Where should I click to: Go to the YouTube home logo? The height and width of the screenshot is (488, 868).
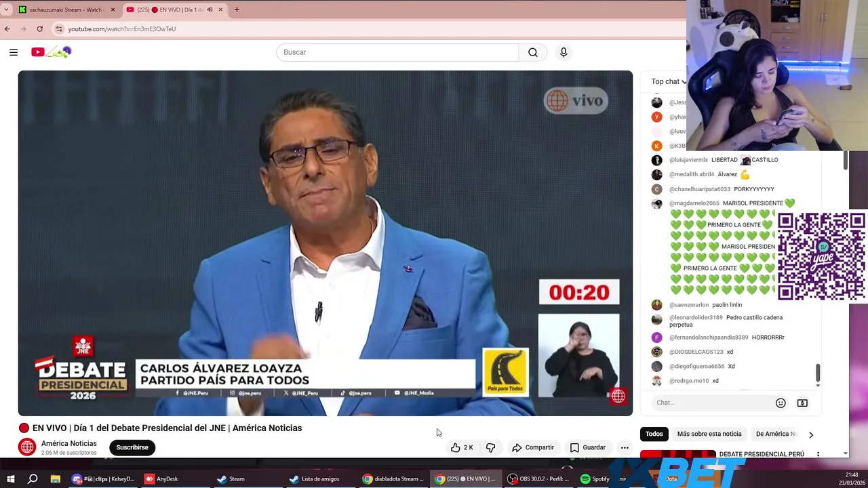[x=51, y=52]
